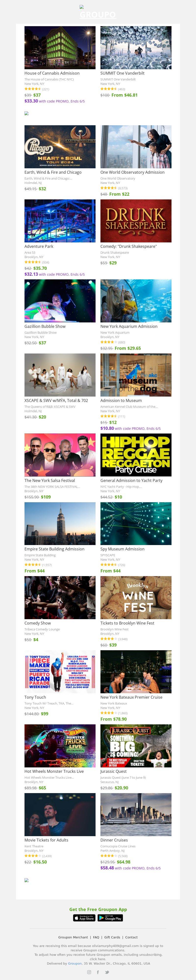Select "Empire State Building Admission" title
Screen dimensions: 196x980
pos(55,549)
